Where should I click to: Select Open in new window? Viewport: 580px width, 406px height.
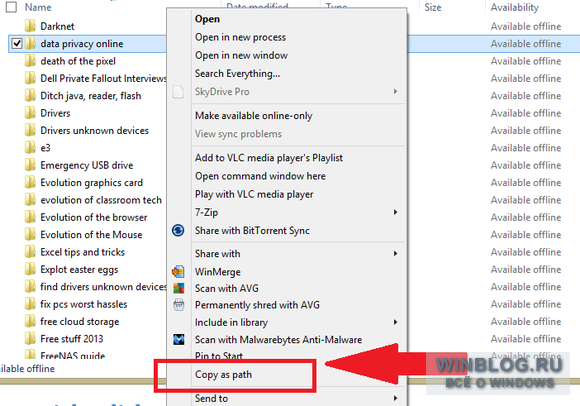pyautogui.click(x=241, y=55)
